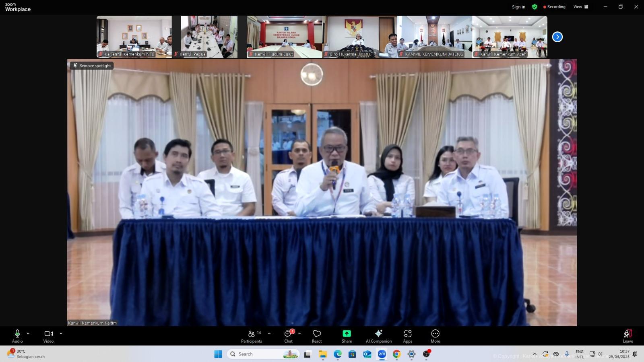
Task: Select Kanwil Kemenkum Aceh video thumbnail
Action: (x=510, y=37)
